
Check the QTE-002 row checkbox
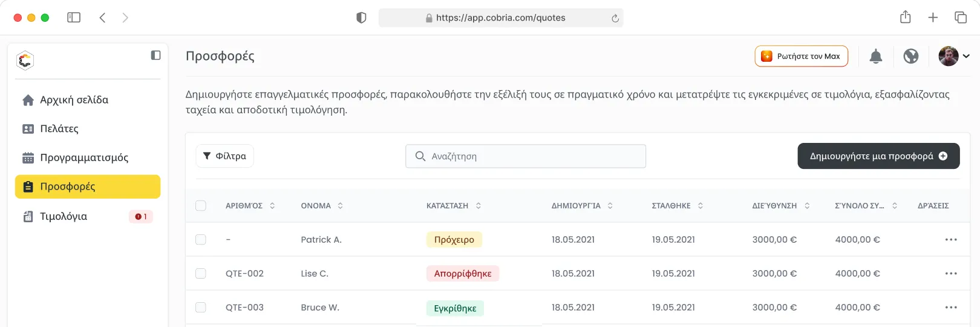[x=201, y=274]
